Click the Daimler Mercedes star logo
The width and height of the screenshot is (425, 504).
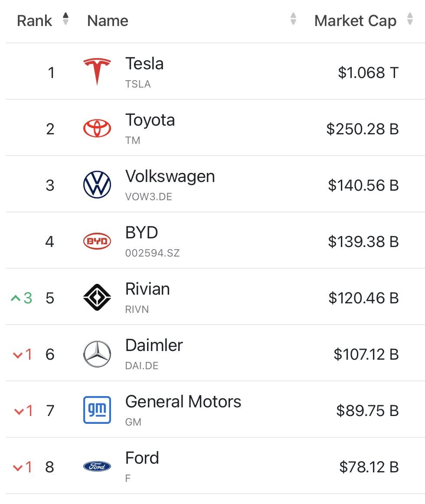click(x=97, y=354)
